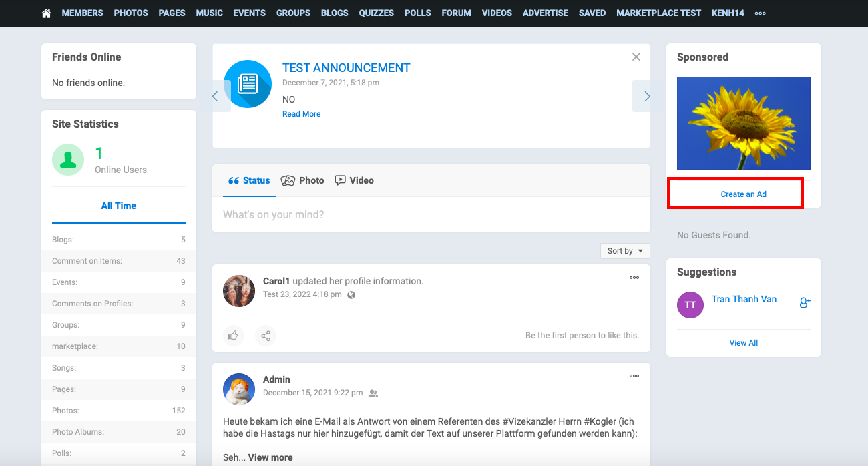This screenshot has height=466, width=868.
Task: Click Admin's post timestamp December 15, 2021
Action: coord(313,393)
